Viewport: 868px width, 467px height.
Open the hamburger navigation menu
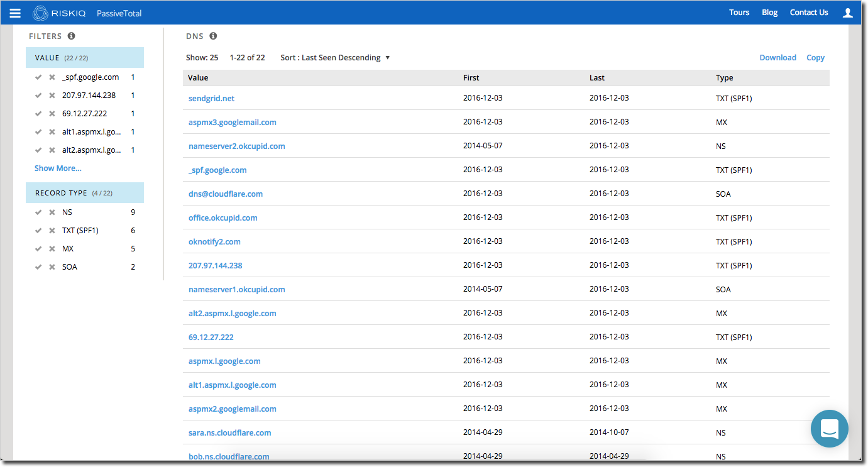[x=15, y=13]
